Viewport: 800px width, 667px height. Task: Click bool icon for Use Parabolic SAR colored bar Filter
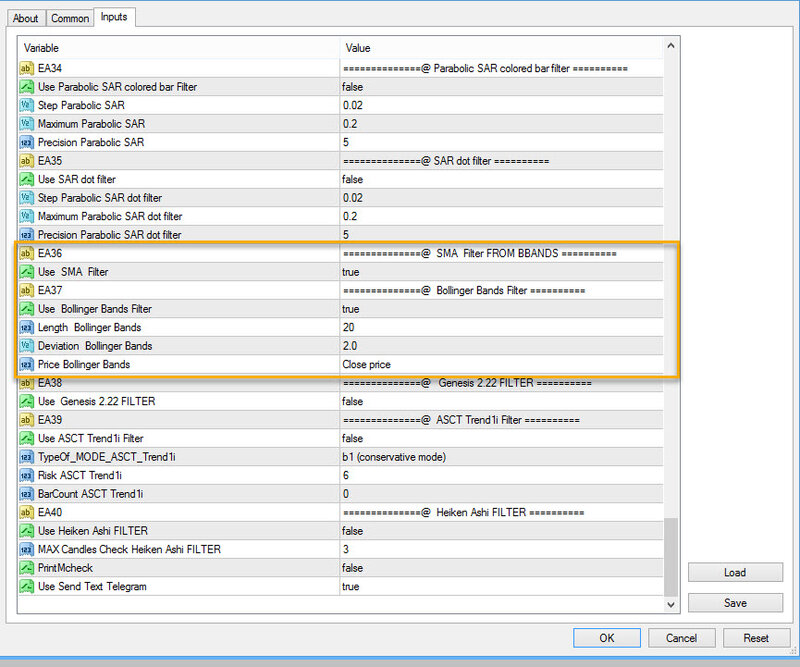pyautogui.click(x=27, y=87)
